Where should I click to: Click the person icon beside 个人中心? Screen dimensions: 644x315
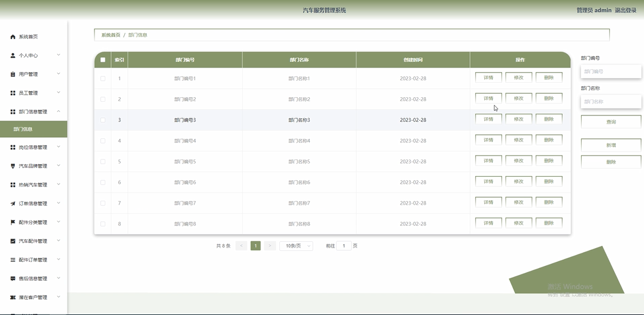click(x=13, y=55)
